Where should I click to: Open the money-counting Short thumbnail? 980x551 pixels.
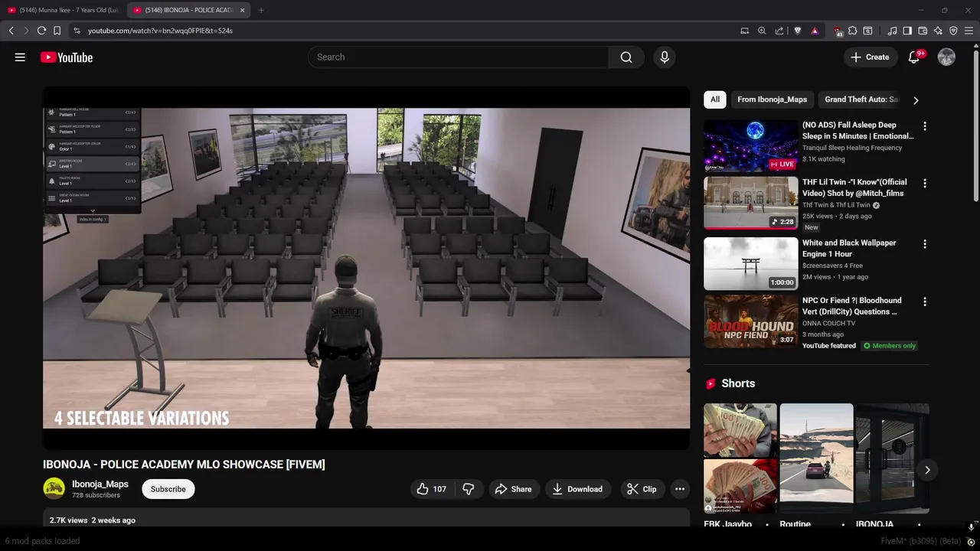tap(740, 458)
